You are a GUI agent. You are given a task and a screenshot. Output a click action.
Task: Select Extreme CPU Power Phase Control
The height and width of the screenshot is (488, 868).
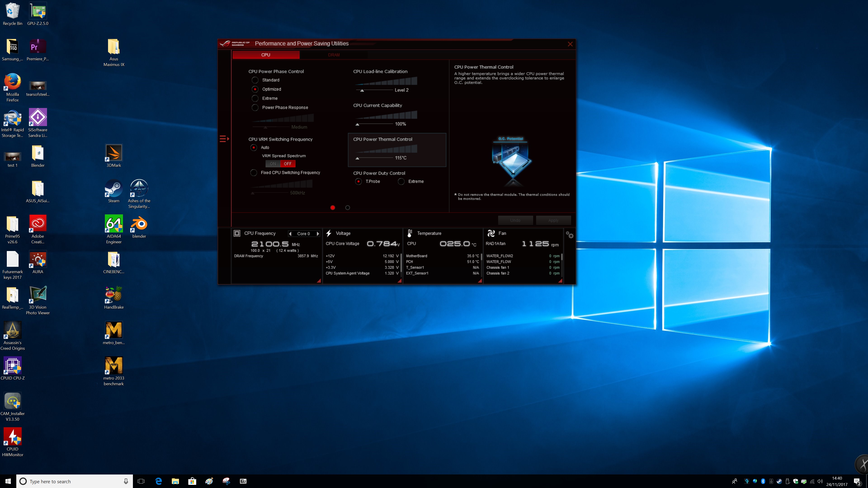[255, 98]
